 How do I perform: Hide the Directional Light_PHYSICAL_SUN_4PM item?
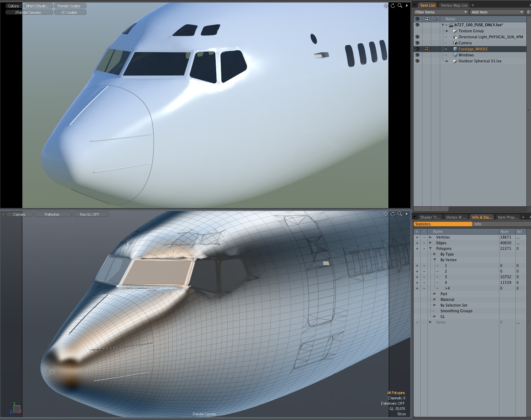(417, 37)
